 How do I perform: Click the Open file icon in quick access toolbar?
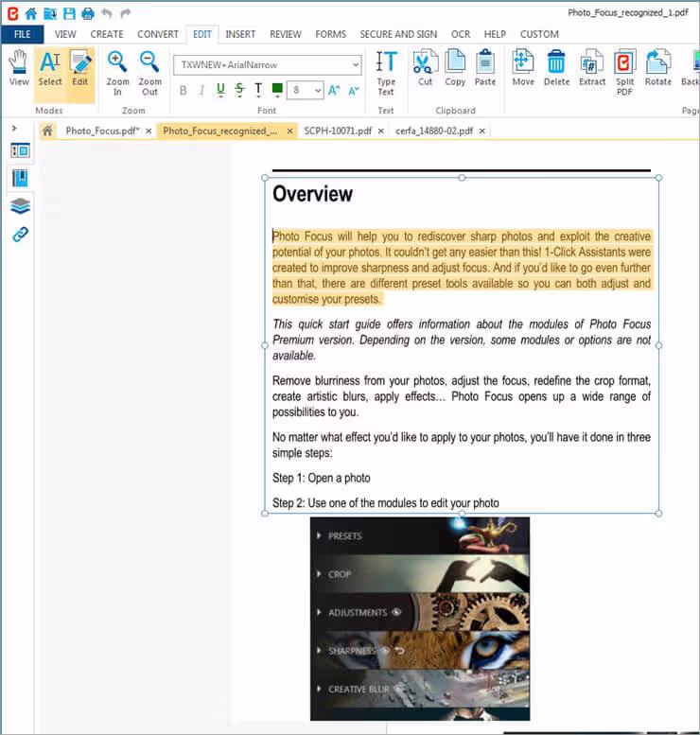(50, 13)
